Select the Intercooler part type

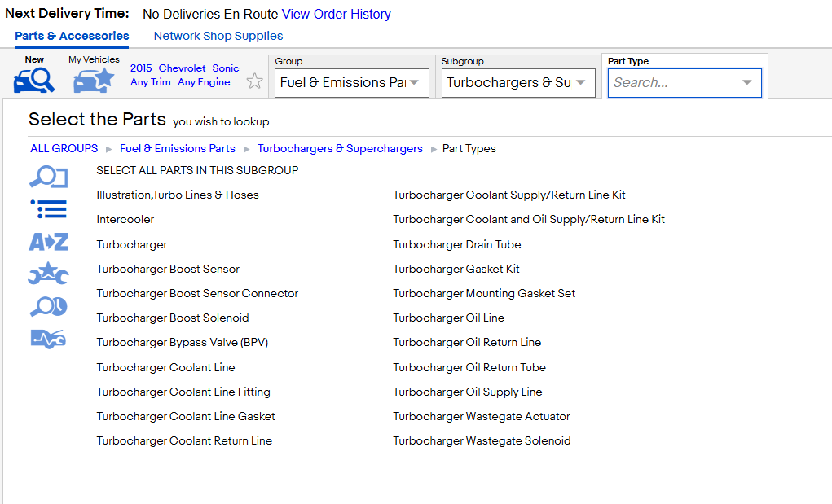click(125, 219)
